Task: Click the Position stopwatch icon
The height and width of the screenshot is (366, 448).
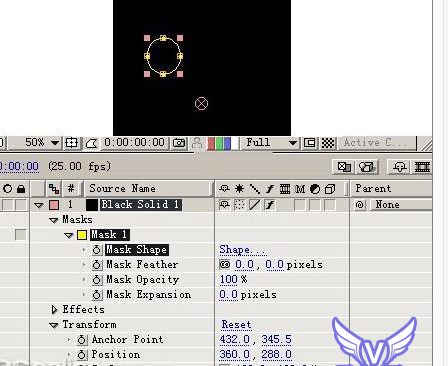Action: [82, 355]
